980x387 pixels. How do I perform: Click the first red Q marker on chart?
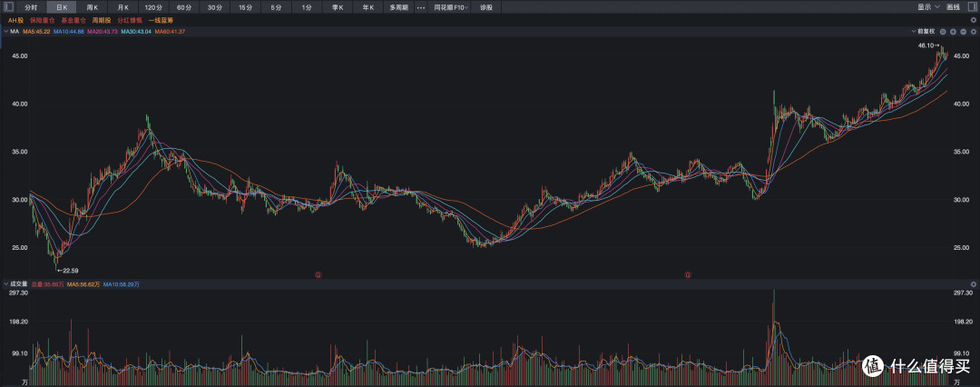pyautogui.click(x=318, y=274)
